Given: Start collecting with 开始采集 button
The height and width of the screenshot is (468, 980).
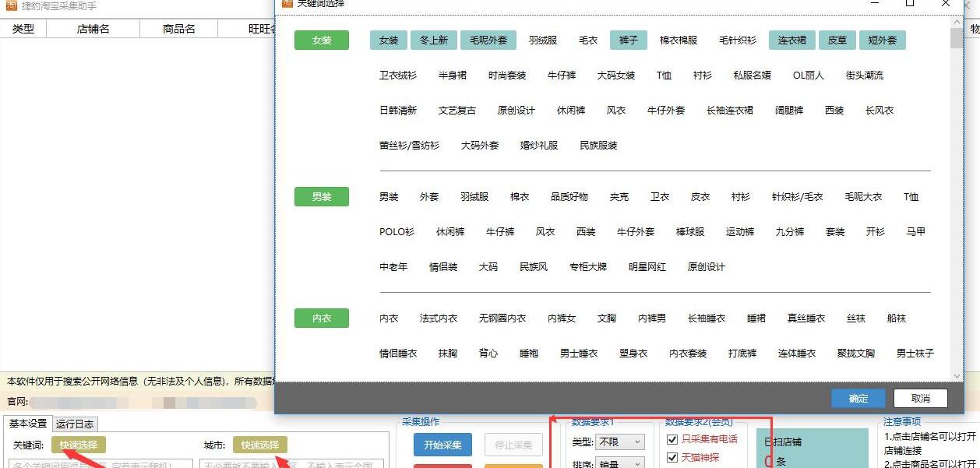Looking at the screenshot, I should click(442, 445).
